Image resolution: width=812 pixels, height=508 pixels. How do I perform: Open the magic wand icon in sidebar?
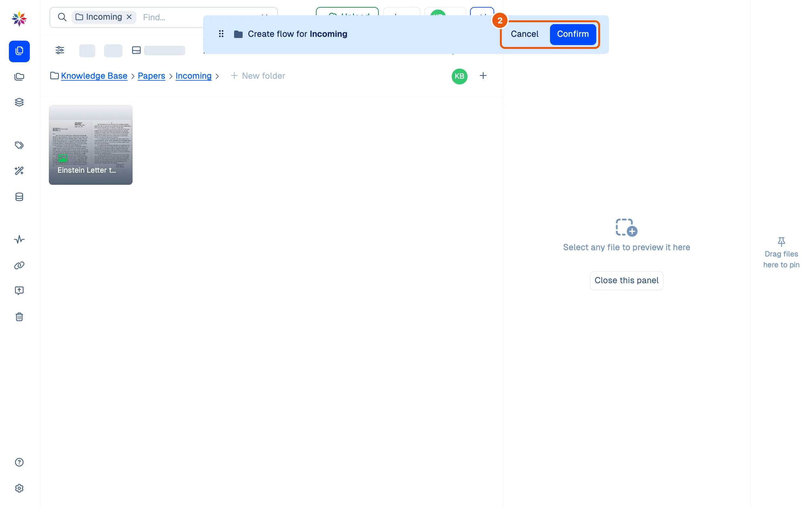(19, 171)
